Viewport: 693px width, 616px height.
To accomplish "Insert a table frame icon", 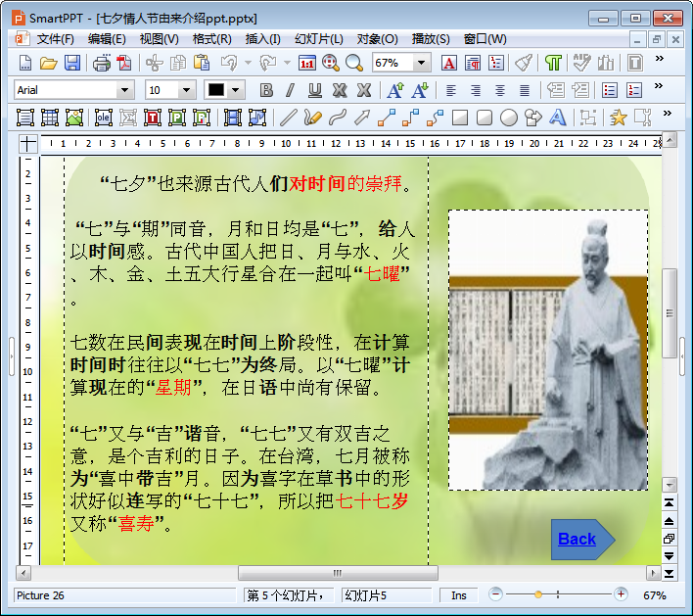I will [x=50, y=118].
